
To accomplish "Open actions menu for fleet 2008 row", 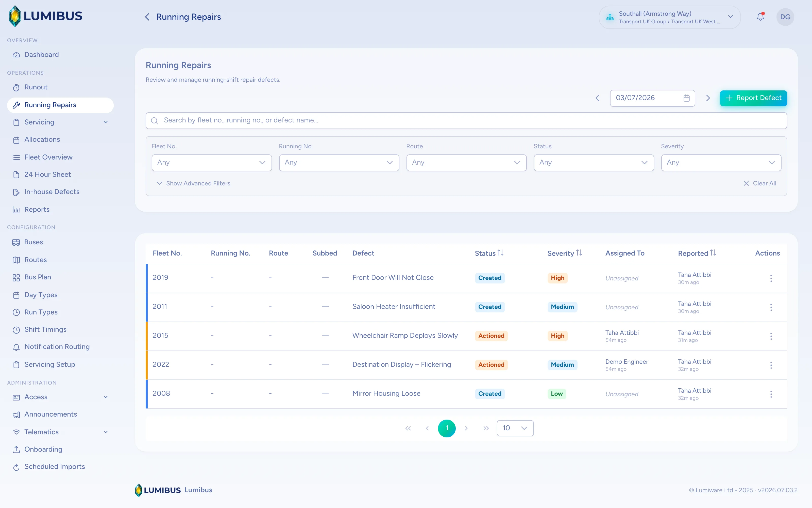I will point(771,394).
